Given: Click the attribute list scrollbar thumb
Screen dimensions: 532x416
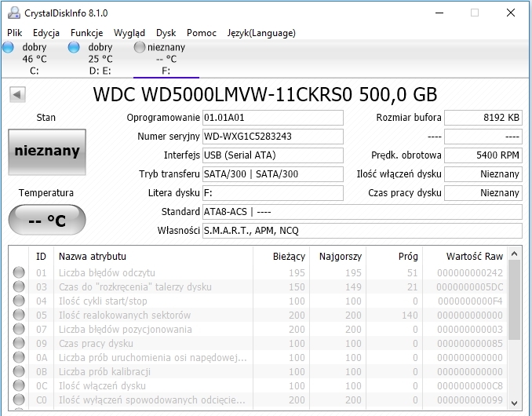Looking at the screenshot, I should [x=515, y=301].
